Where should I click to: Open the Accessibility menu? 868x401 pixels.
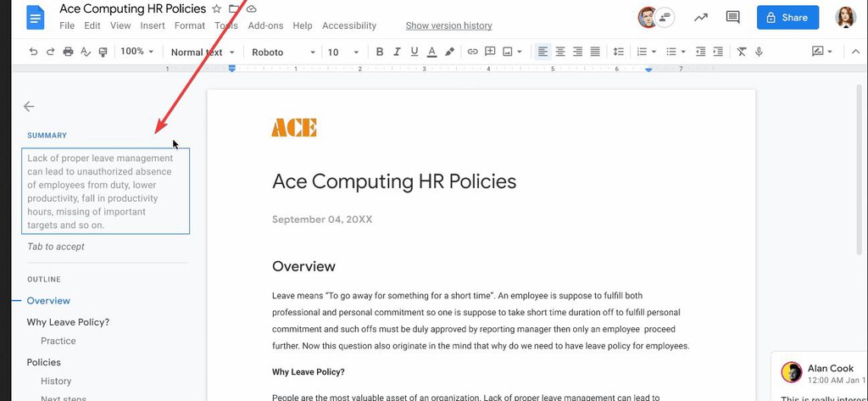(349, 25)
